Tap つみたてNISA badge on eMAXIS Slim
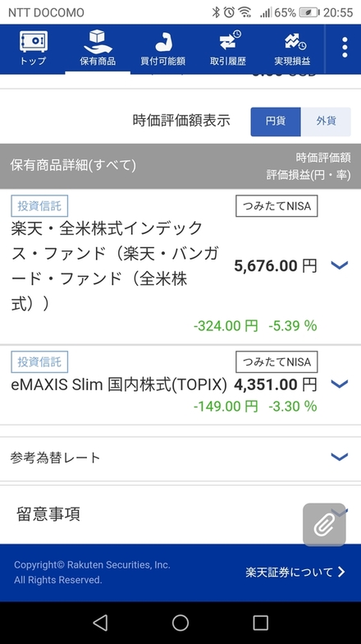 tap(276, 362)
